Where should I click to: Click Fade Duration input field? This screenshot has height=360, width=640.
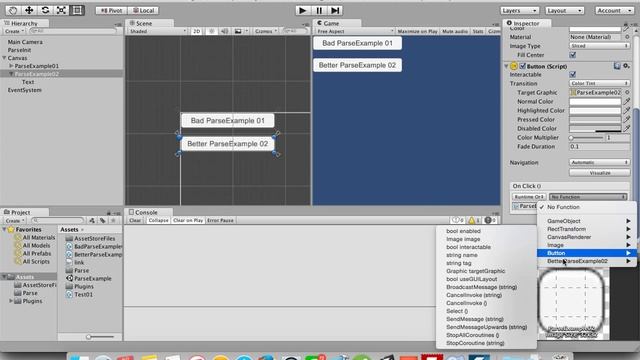pyautogui.click(x=600, y=147)
